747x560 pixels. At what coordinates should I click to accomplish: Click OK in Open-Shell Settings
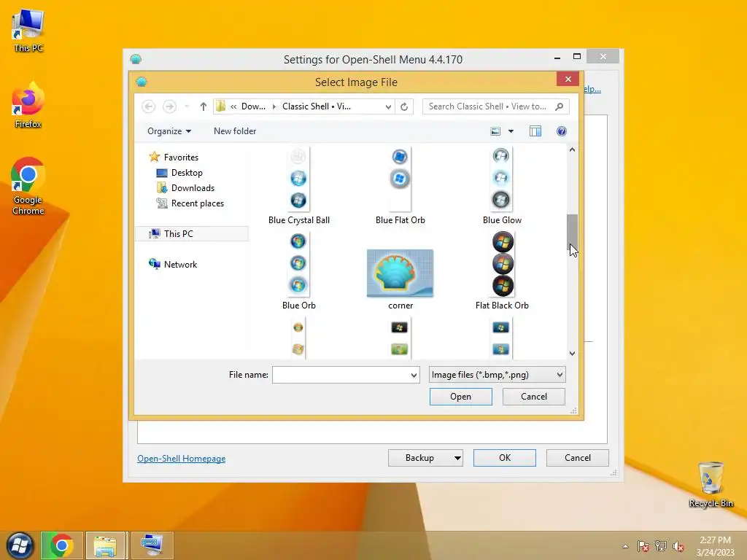pyautogui.click(x=505, y=458)
